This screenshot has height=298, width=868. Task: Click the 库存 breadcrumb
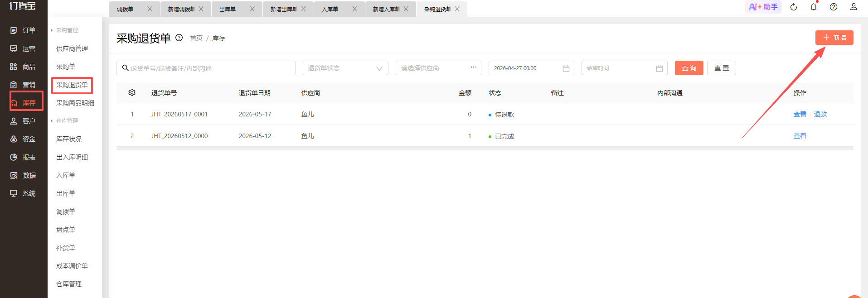(x=218, y=38)
